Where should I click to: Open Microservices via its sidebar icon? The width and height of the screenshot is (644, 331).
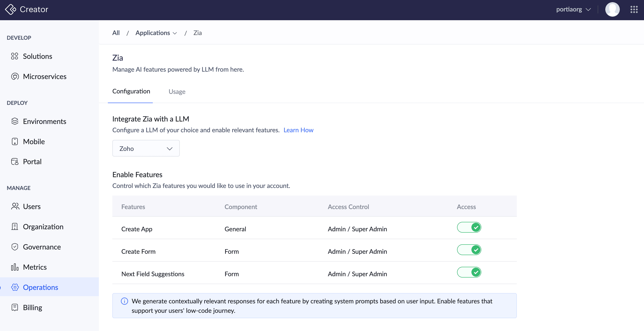tap(15, 76)
